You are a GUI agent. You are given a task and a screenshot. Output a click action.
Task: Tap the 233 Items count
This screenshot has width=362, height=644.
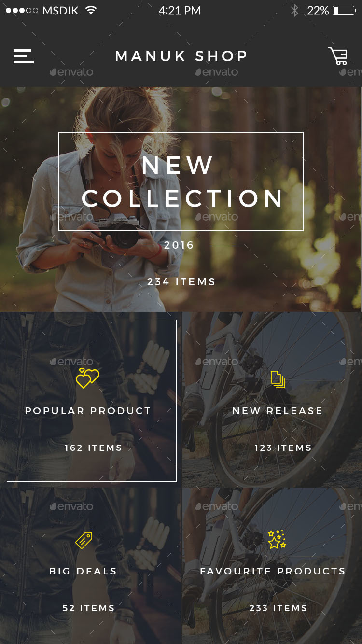pos(278,608)
